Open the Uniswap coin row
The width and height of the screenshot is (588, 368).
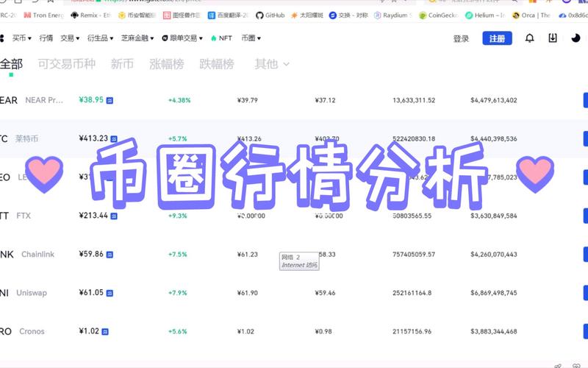pos(294,293)
